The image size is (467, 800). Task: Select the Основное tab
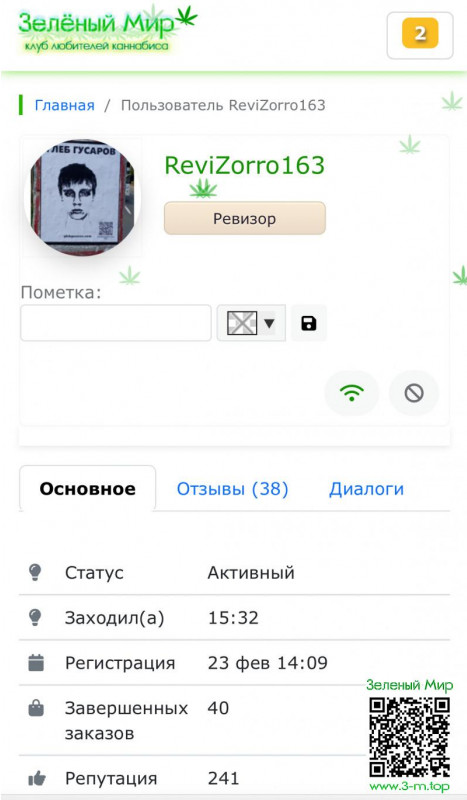click(87, 489)
